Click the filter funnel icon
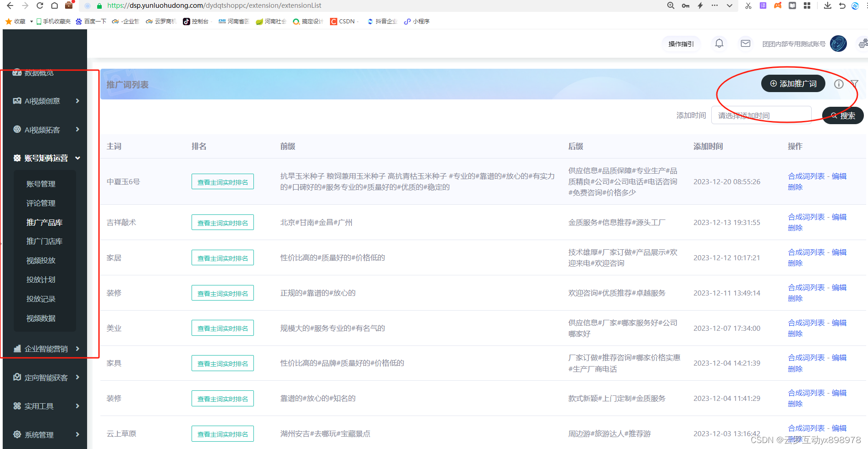868x449 pixels. click(854, 83)
